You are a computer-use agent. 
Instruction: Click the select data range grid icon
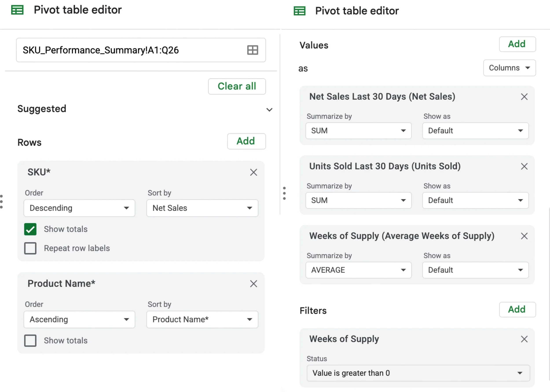[253, 50]
